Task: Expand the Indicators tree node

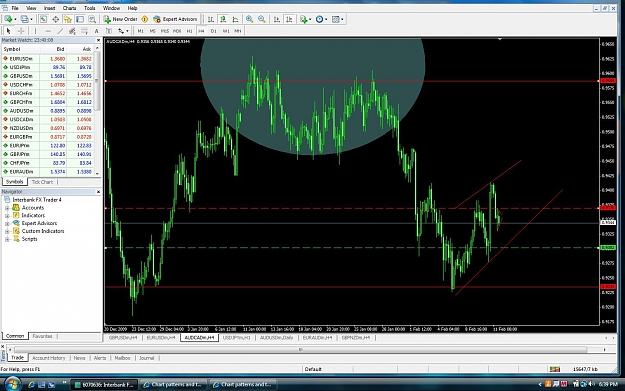Action: click(x=7, y=216)
